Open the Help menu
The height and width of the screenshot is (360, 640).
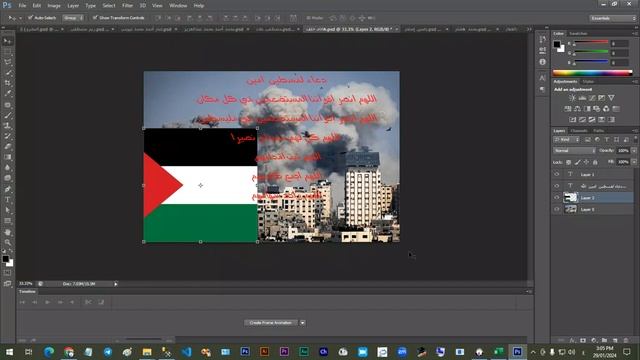pos(199,6)
